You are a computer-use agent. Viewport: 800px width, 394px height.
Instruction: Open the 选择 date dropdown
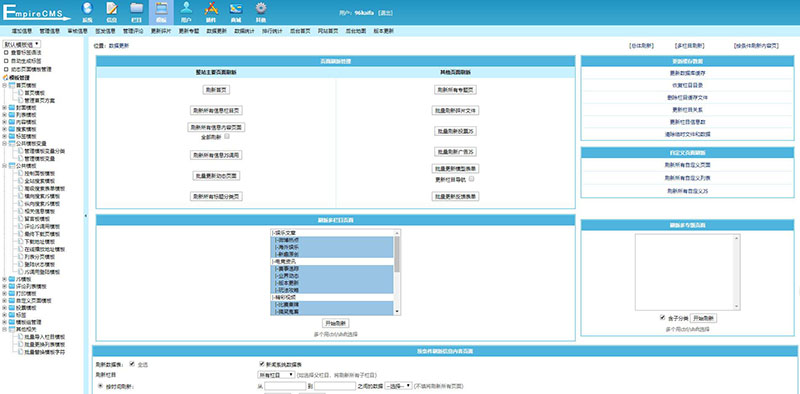coord(398,386)
